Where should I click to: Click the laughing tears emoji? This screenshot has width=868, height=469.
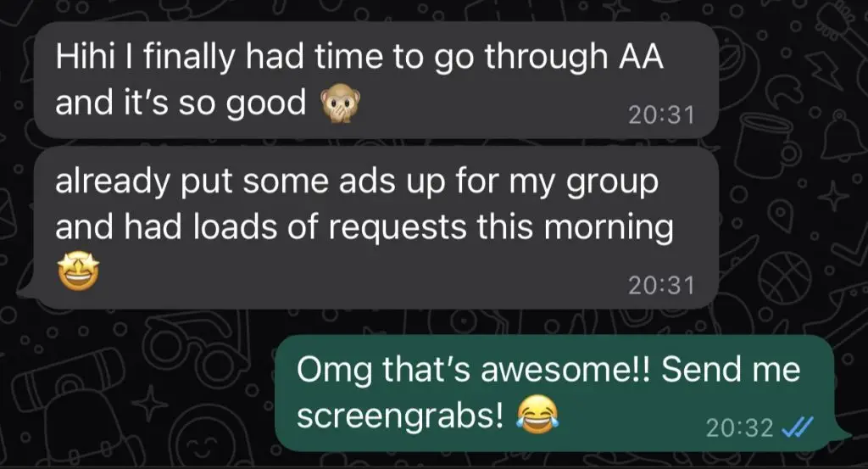[537, 414]
